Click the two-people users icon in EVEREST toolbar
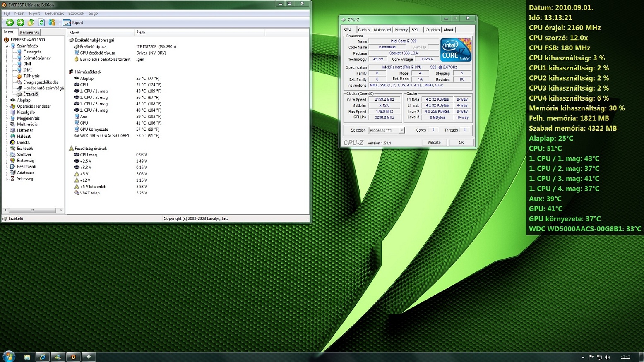644x362 pixels. click(52, 22)
